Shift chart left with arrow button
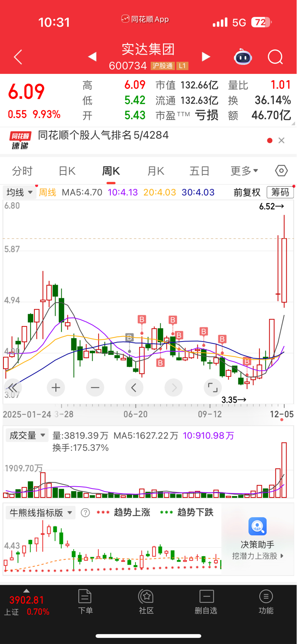This screenshot has width=297, height=644. click(134, 388)
